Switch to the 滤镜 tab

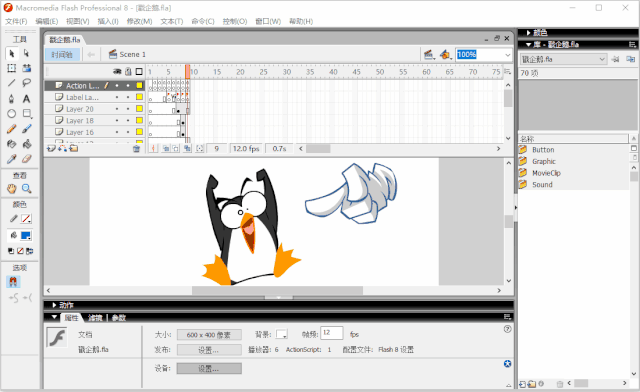pos(95,318)
